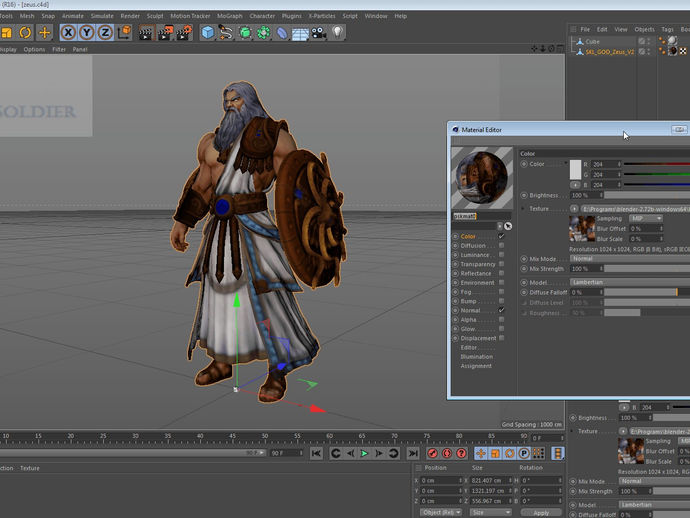Open Object Manager Tags menu
Screen dimensions: 690x518
(667, 29)
